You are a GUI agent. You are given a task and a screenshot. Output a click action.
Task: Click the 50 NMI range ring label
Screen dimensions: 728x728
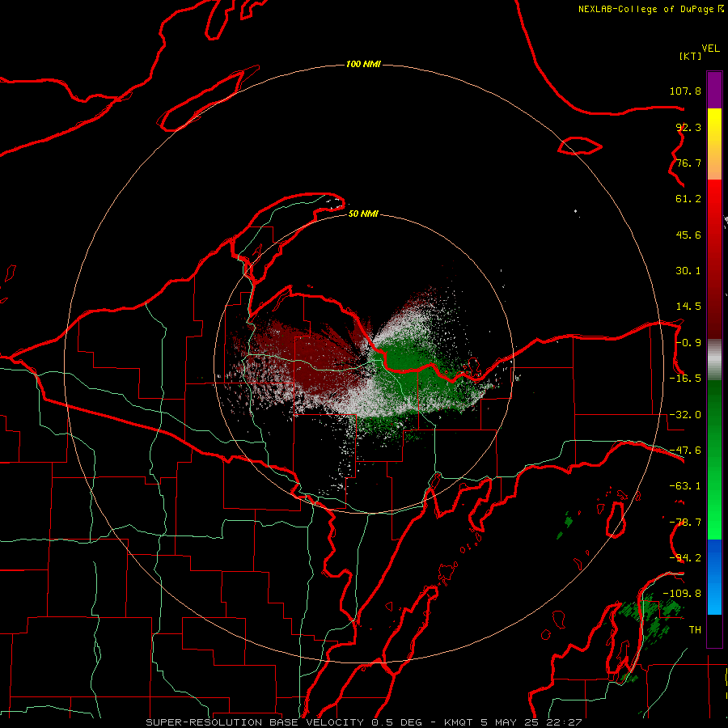point(363,214)
